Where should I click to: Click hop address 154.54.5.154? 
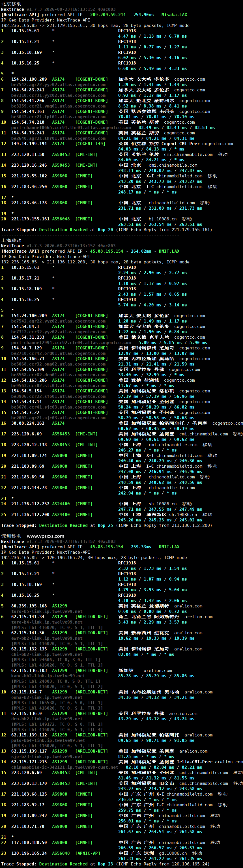[x=27, y=391]
